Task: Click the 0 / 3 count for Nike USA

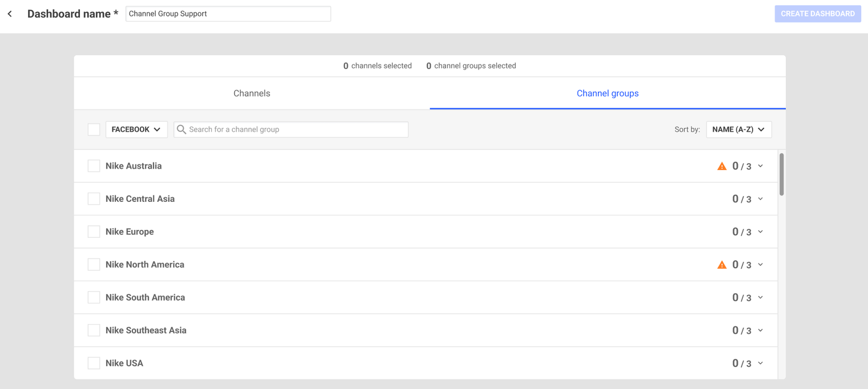Action: [x=742, y=363]
